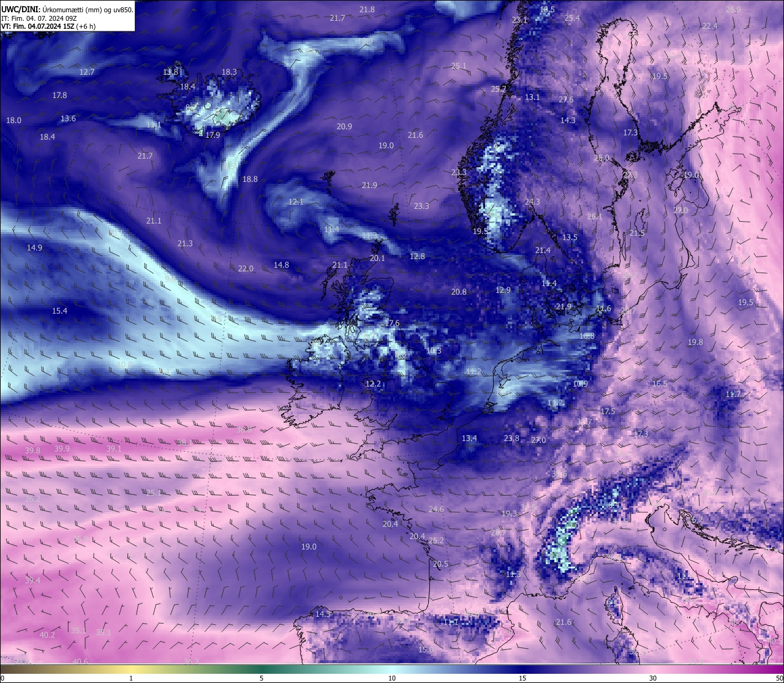Click the 13.6 value label

[x=68, y=118]
